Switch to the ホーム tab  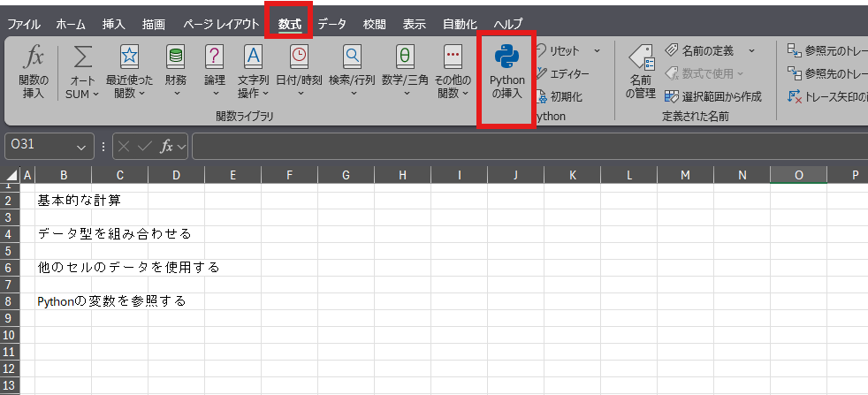coord(71,24)
